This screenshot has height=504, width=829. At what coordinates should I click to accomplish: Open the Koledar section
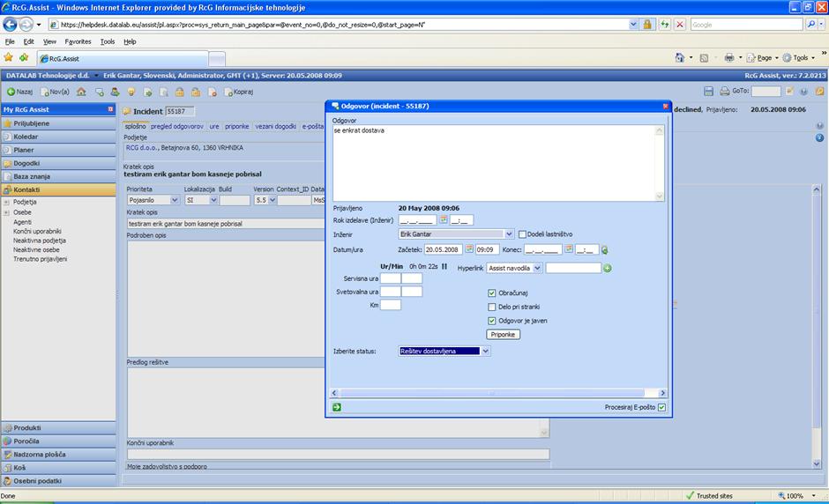(58, 137)
